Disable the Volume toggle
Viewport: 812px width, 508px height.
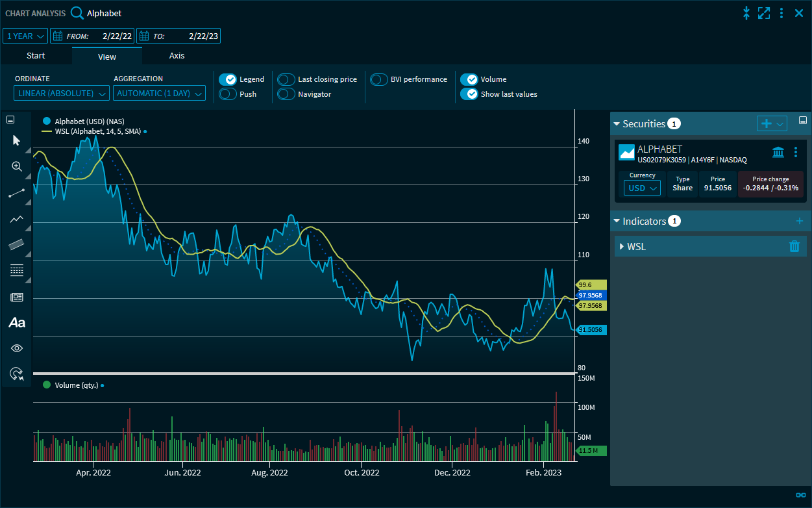469,79
